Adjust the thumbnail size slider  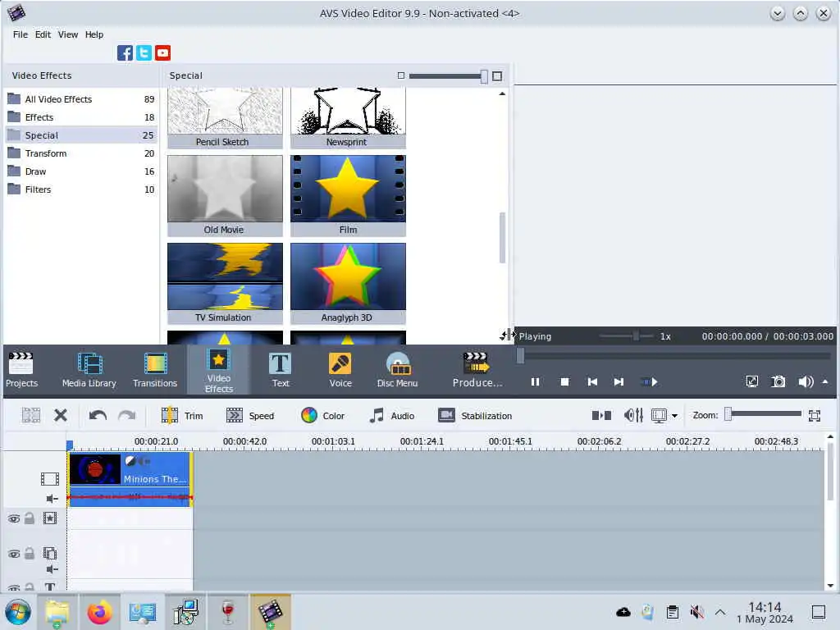449,76
